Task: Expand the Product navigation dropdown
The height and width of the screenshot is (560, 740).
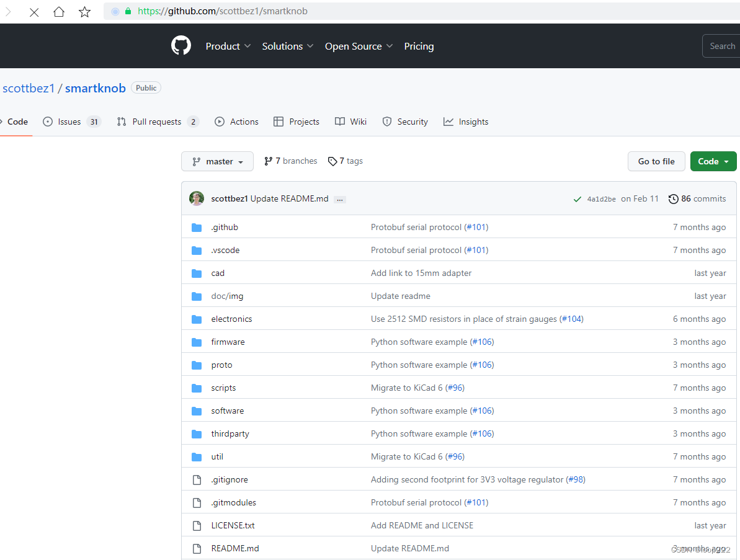Action: [228, 47]
